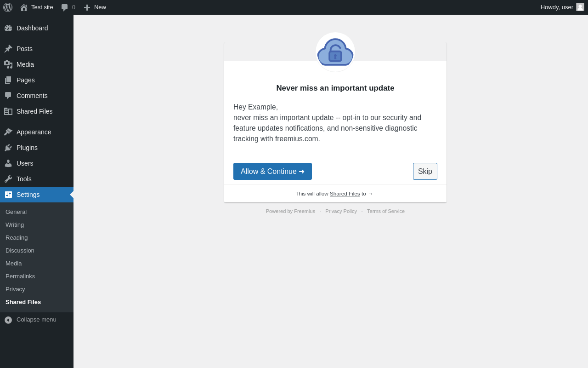Click the Allow & Continue button
The width and height of the screenshot is (588, 368).
pyautogui.click(x=272, y=172)
